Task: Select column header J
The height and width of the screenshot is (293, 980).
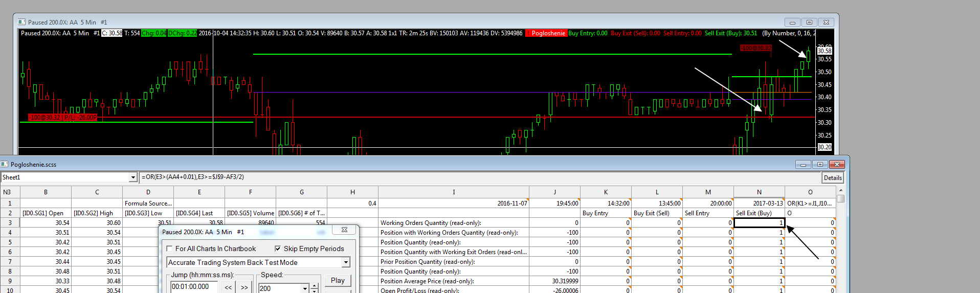Action: tap(554, 192)
